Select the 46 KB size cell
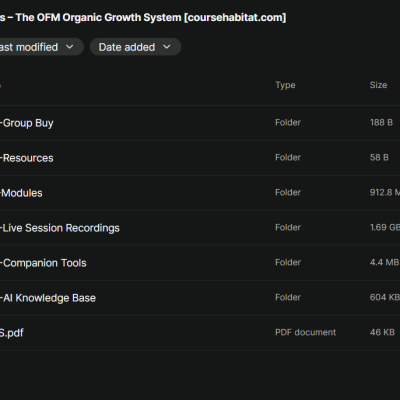The width and height of the screenshot is (400, 400). (x=382, y=332)
